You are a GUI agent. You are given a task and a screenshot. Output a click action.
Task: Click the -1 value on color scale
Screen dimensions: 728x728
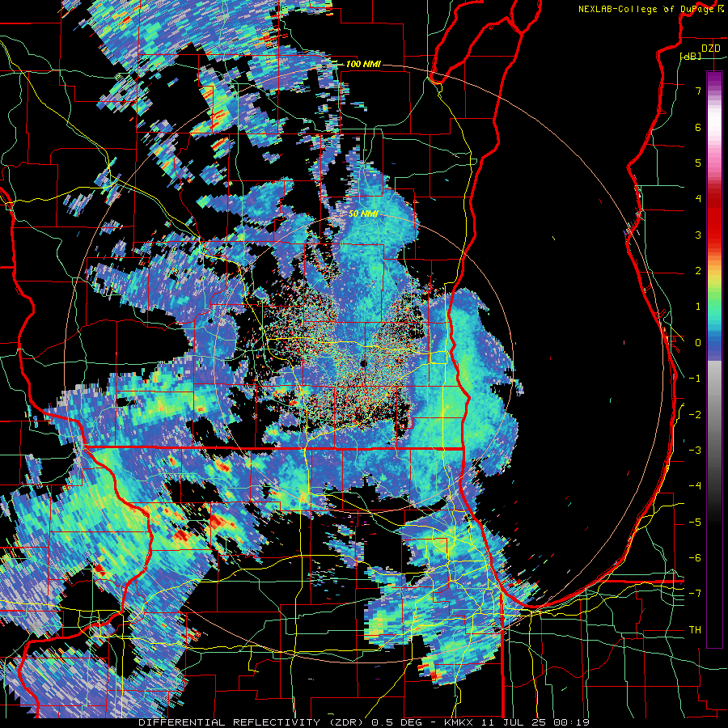tap(695, 379)
